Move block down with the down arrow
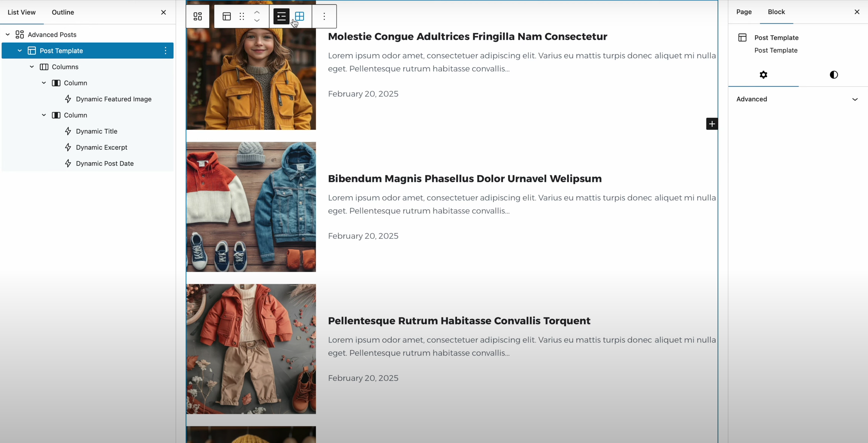Viewport: 868px width, 443px height. pos(257,21)
